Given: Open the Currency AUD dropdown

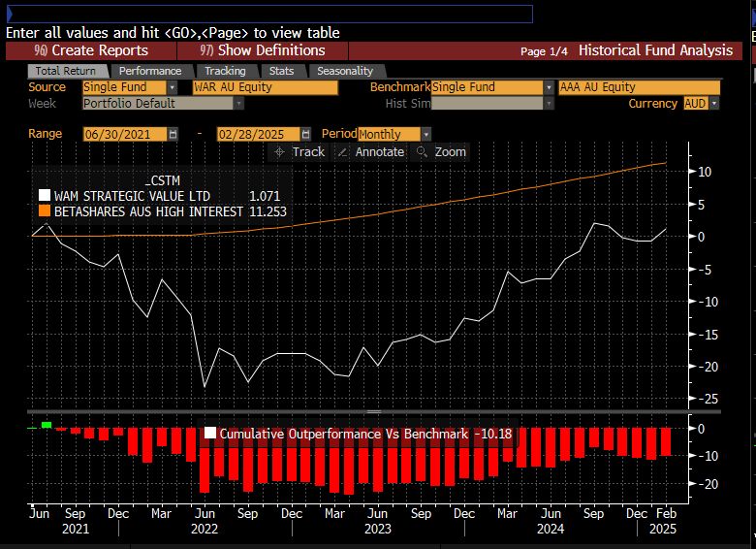Looking at the screenshot, I should point(714,103).
